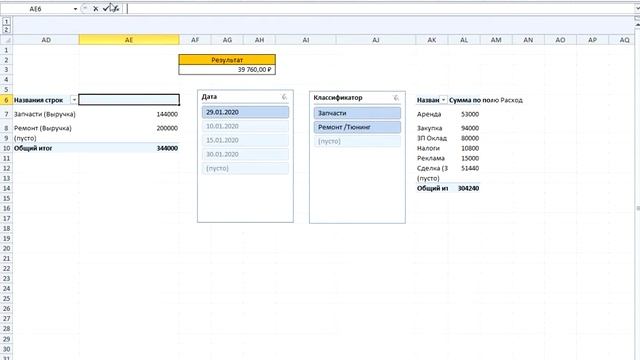Select the Налоги cell
This screenshot has height=360, width=640.
pos(432,148)
